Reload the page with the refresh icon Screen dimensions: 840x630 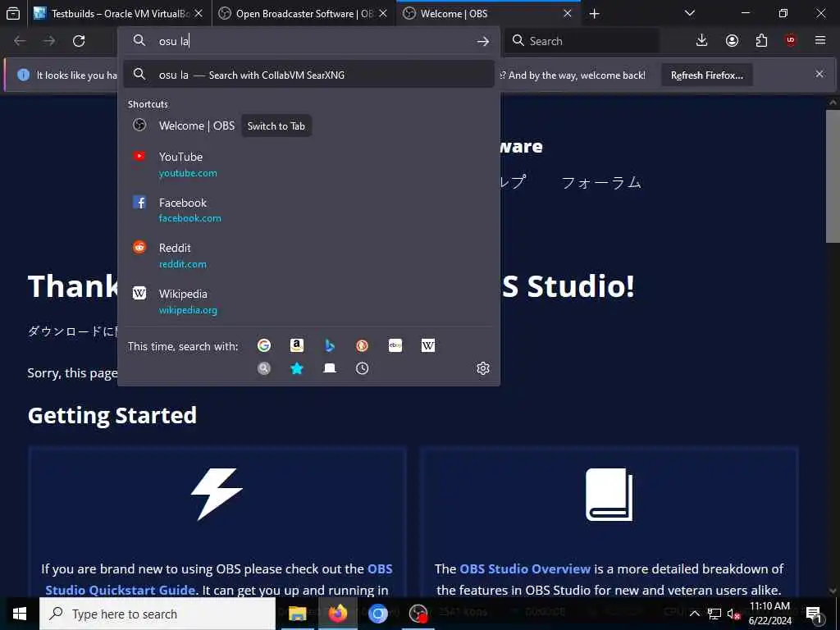79,41
